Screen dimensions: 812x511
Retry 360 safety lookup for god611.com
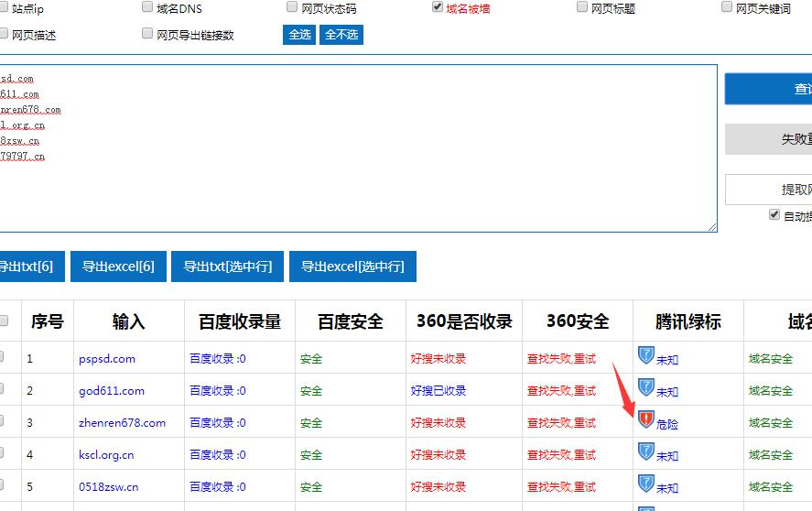(x=561, y=391)
